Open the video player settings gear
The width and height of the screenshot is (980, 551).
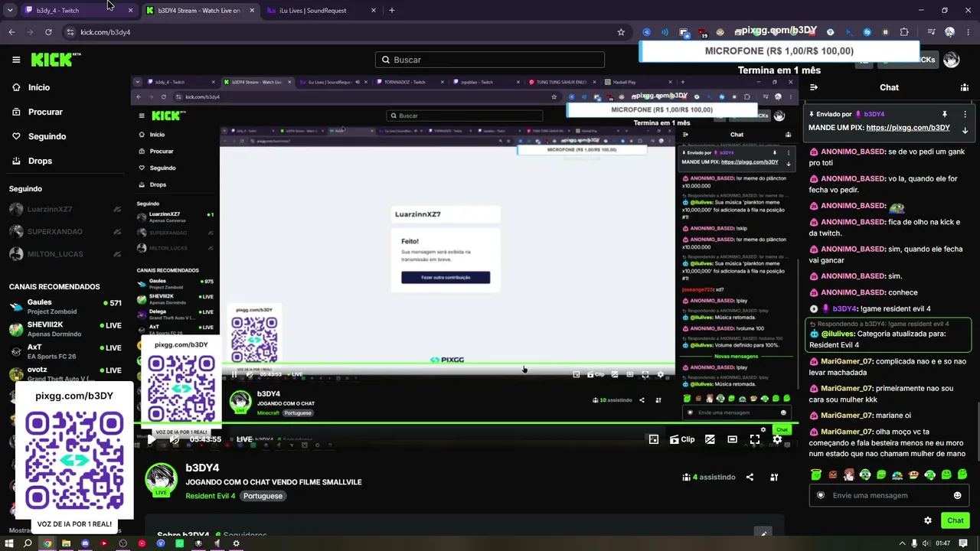(777, 439)
